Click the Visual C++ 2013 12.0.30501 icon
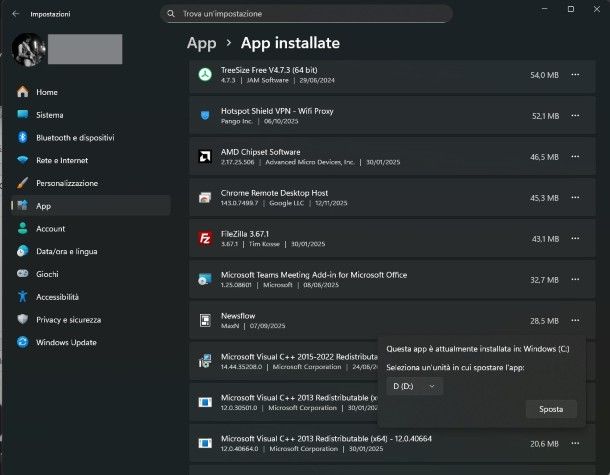 click(205, 402)
